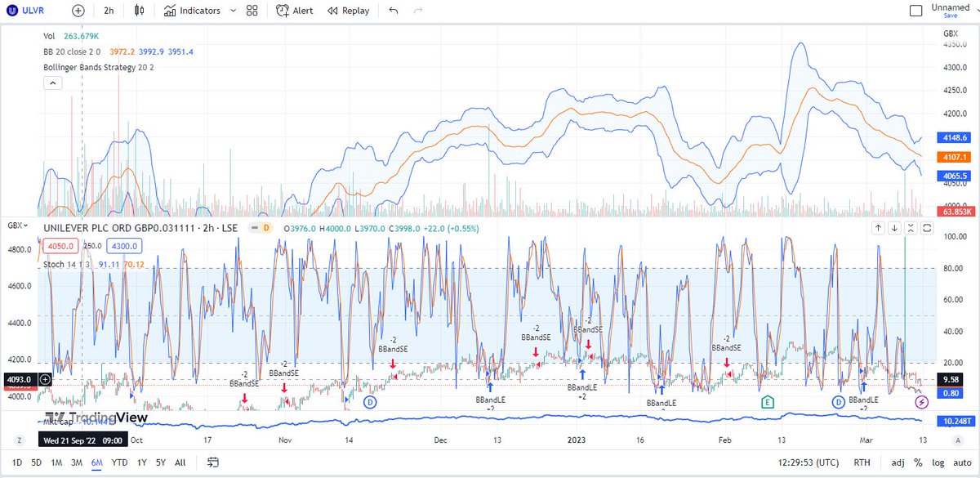Open the Indicators dialog
This screenshot has width=980, height=478.
click(192, 11)
